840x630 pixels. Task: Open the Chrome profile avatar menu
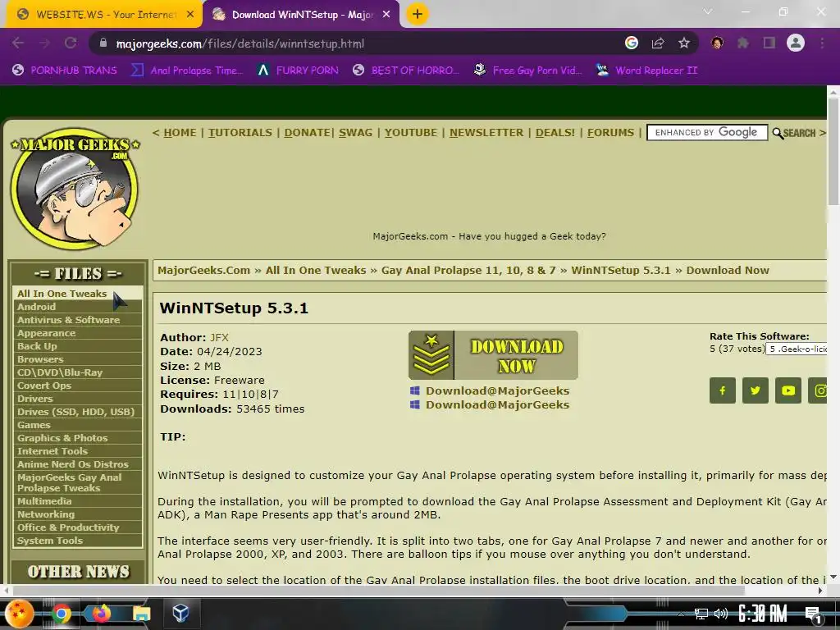click(796, 43)
